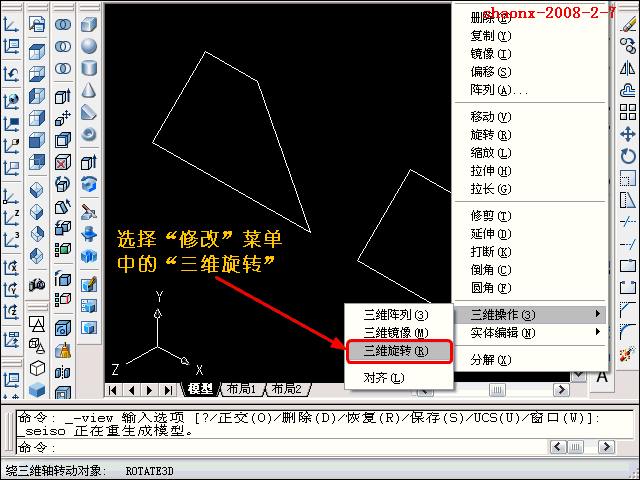Screen dimensions: 640x480
Task: Expand the 三维操作(3) submenu
Action: pyautogui.click(x=530, y=315)
